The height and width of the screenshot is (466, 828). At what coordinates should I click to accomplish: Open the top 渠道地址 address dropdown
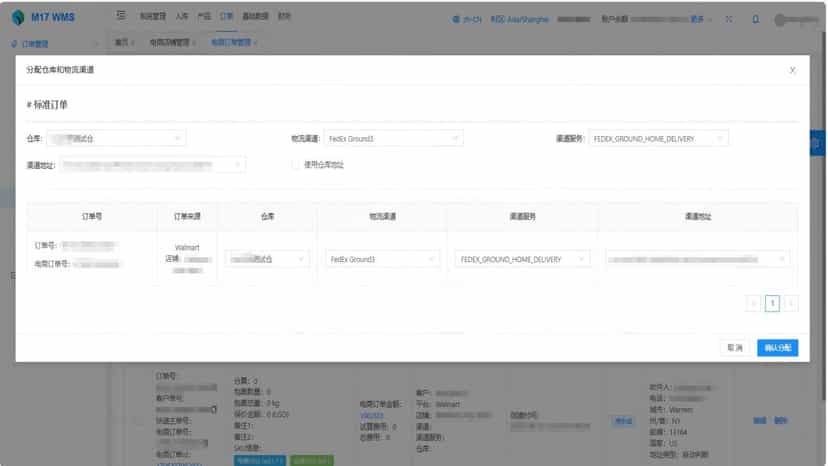pyautogui.click(x=152, y=165)
